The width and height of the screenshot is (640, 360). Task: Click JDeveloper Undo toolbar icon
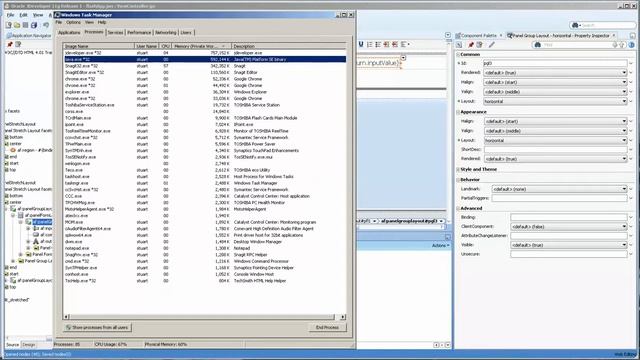[x=46, y=25]
